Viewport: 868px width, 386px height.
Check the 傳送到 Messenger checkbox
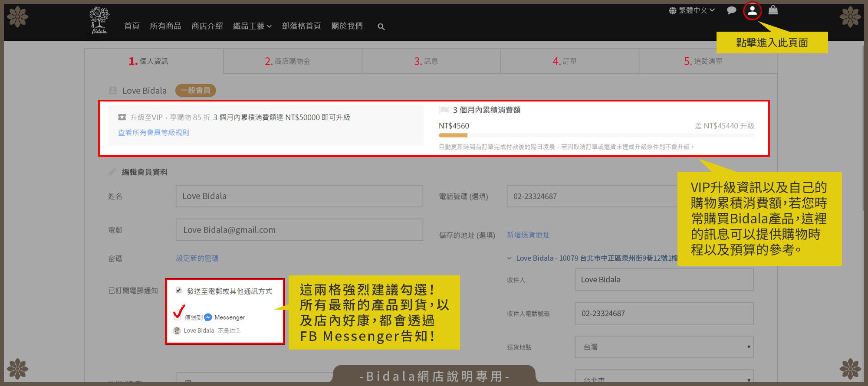(178, 317)
